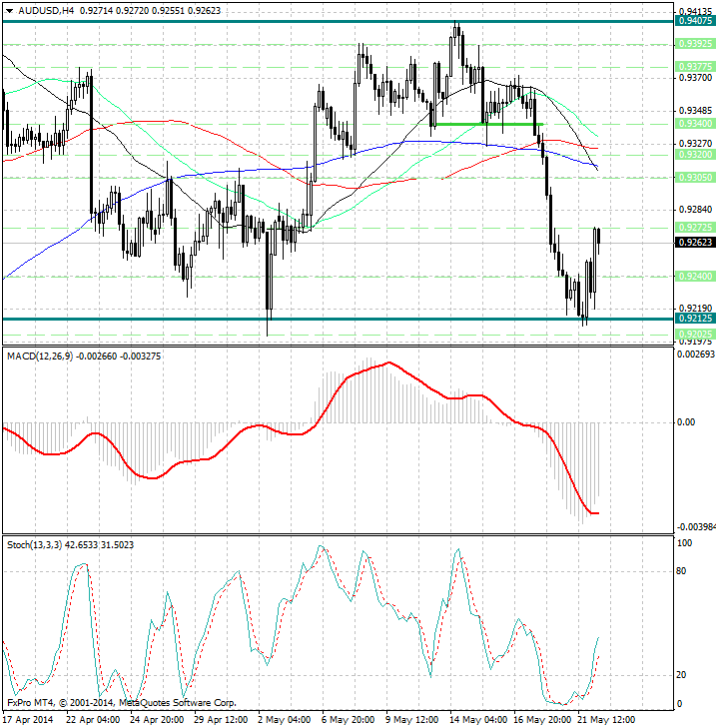Click the 0.93700 price axis label

[695, 78]
